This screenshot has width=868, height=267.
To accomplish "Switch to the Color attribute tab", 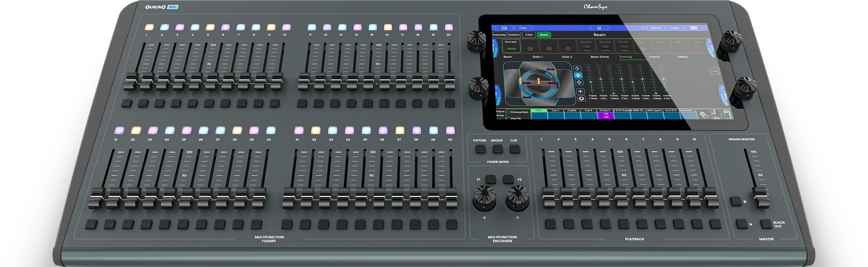I will (x=529, y=35).
